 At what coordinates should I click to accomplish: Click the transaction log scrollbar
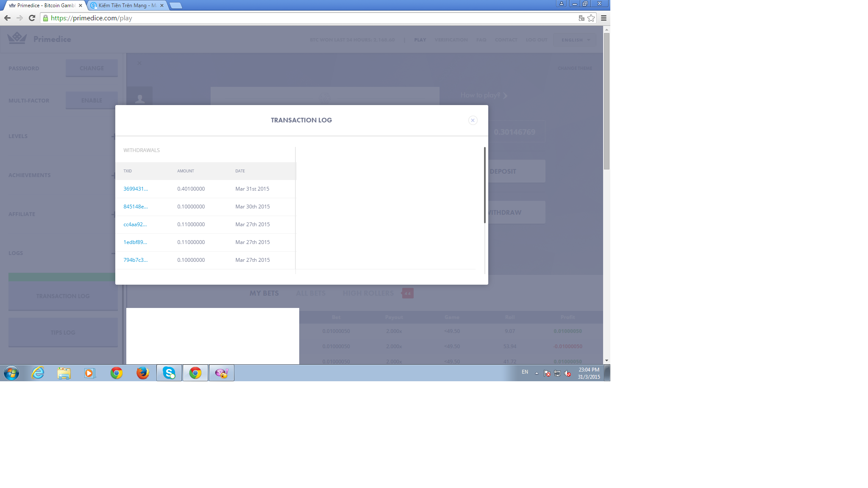pyautogui.click(x=484, y=185)
